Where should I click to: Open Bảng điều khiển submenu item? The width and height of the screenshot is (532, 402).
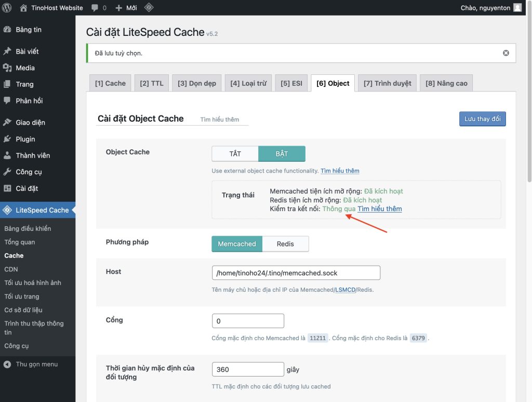point(28,228)
